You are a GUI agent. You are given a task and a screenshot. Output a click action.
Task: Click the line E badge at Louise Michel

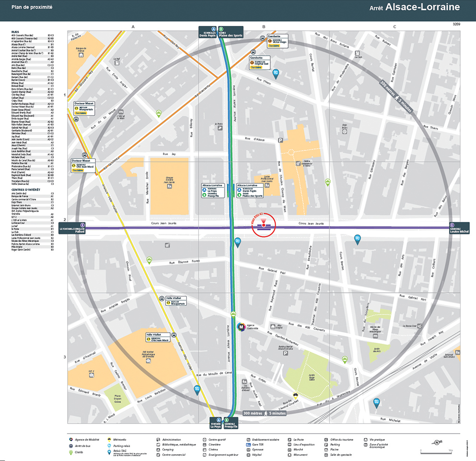(452, 225)
